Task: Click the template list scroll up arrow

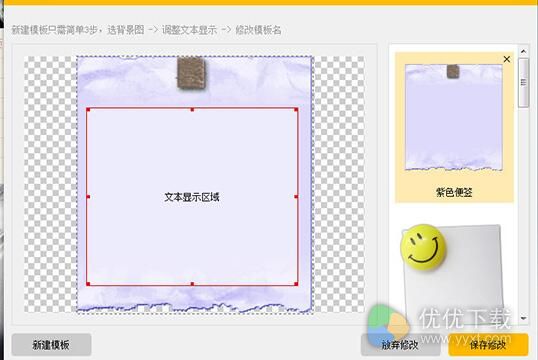Action: (x=523, y=51)
